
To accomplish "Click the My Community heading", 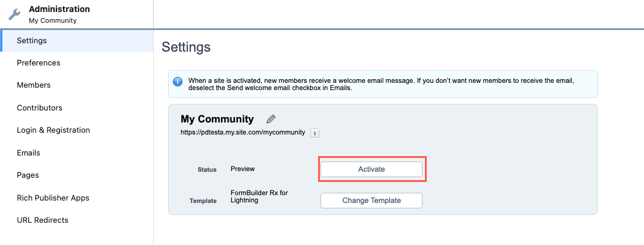I will (217, 119).
